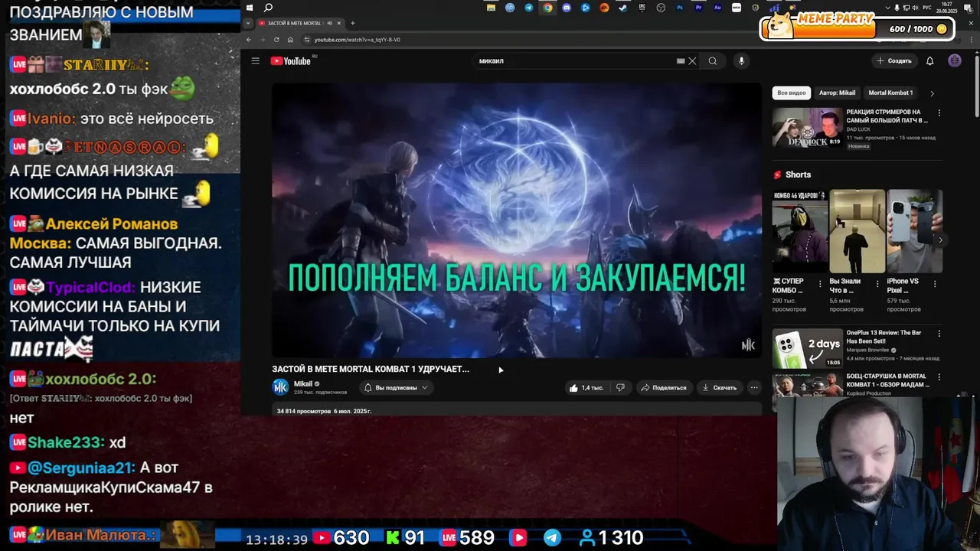Viewport: 980px width, 551px height.
Task: Reload the page with the refresh icon
Action: point(277,40)
